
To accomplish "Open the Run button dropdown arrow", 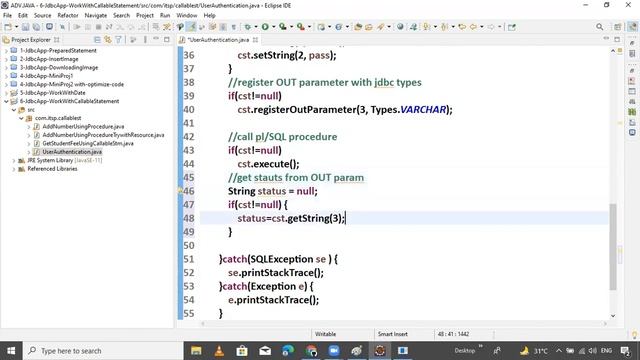I will point(273,27).
